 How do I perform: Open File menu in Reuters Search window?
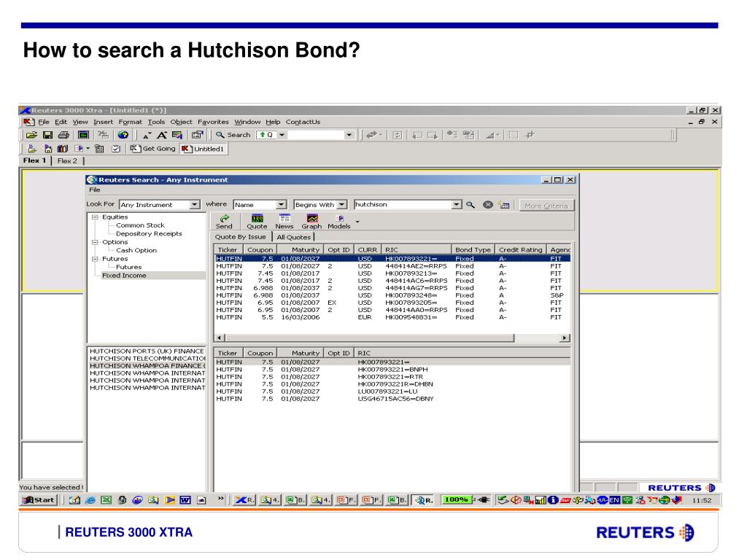pyautogui.click(x=95, y=190)
